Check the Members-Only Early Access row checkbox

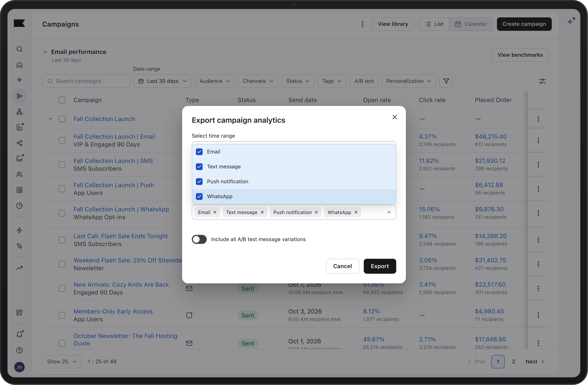(62, 315)
